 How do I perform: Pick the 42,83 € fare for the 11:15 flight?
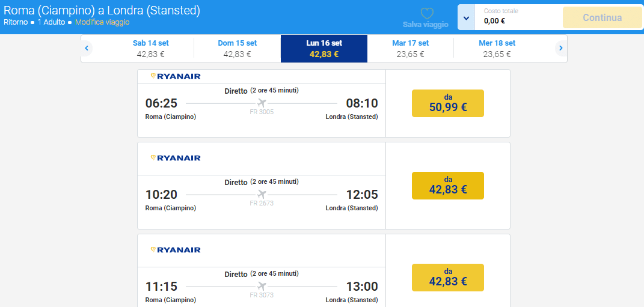pos(448,277)
